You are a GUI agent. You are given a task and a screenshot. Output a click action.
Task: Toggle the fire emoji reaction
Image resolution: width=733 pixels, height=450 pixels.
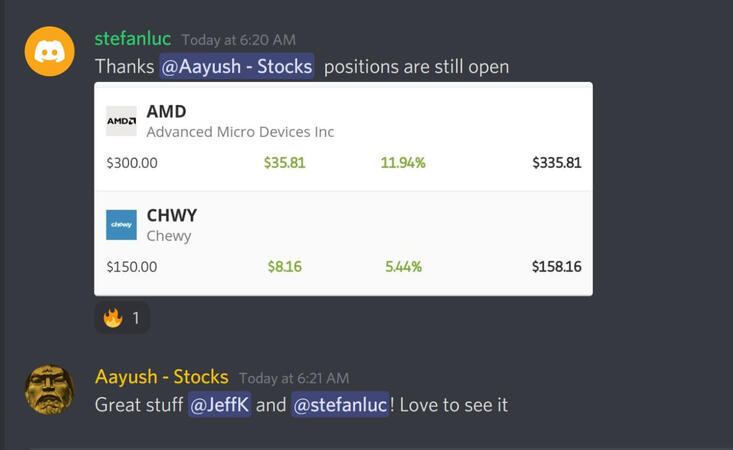pos(123,318)
